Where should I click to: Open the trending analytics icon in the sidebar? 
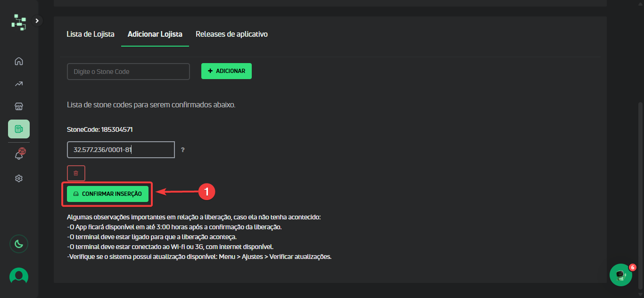(19, 84)
